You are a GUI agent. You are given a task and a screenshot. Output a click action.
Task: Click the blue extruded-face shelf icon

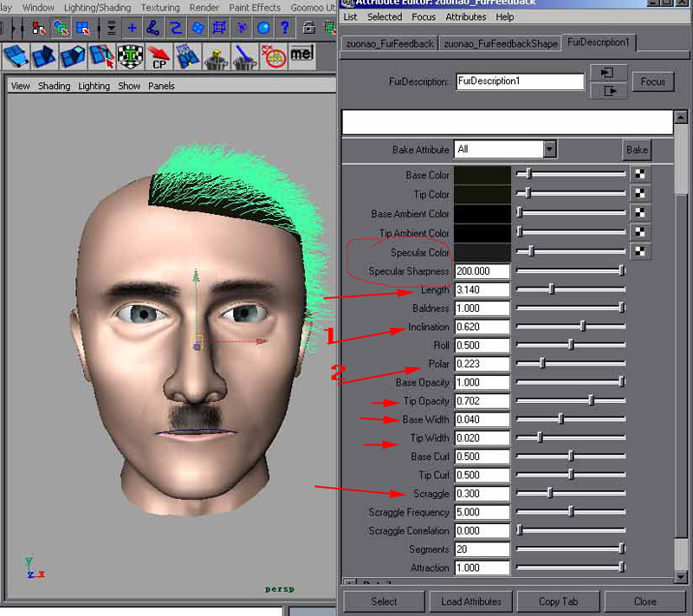73,57
